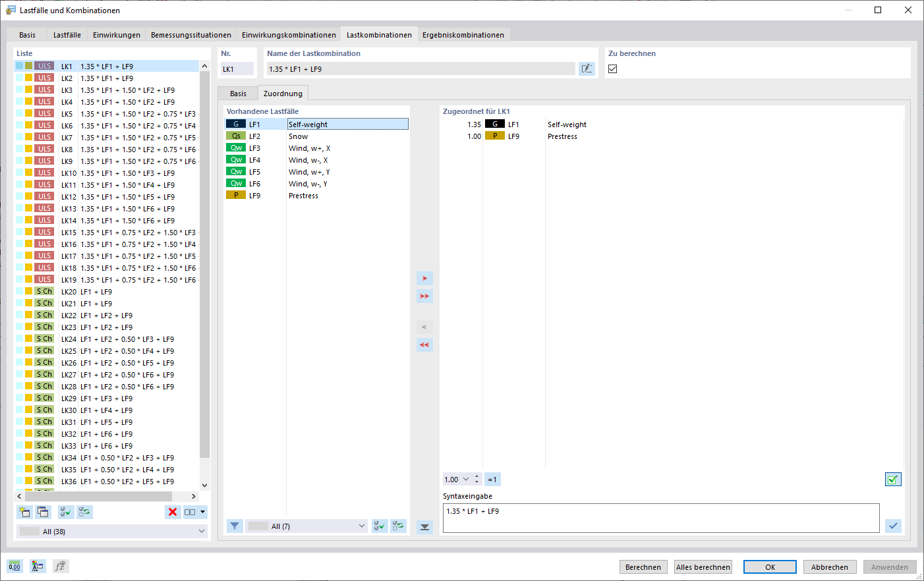Select LF6 Wind, w-, Y load case
Viewport: 924px width, 581px height.
click(316, 184)
